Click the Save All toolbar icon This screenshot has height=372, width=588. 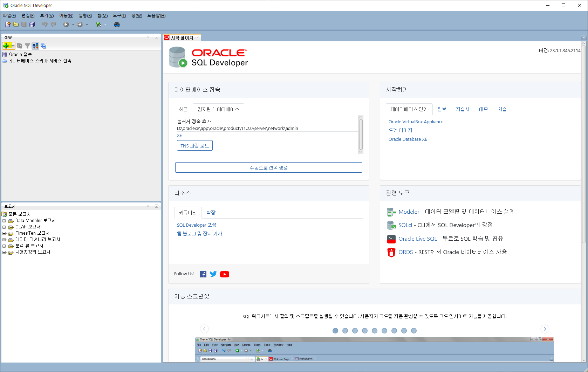(32, 25)
